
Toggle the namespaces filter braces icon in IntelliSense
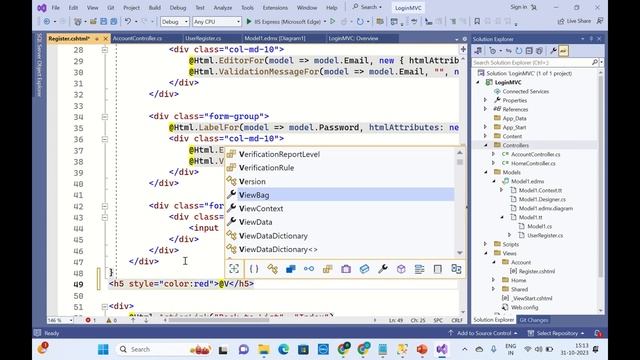254,269
